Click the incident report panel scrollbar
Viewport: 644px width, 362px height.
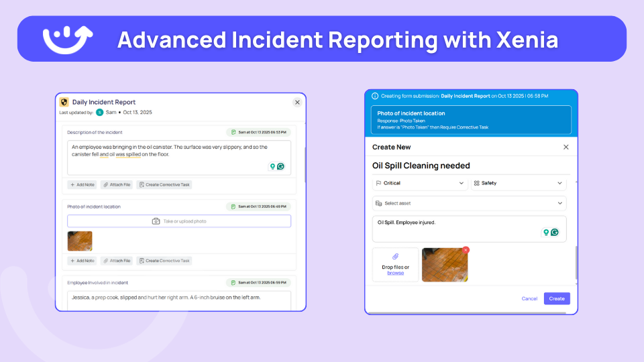[305, 164]
